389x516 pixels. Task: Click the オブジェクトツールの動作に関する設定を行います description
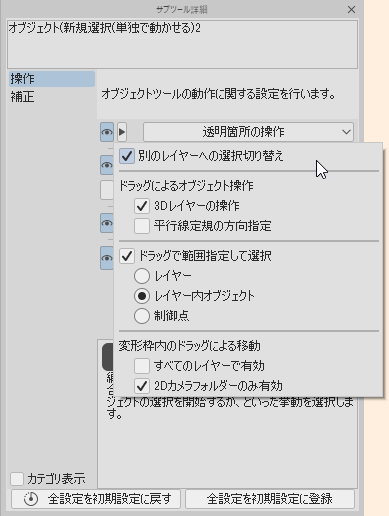[218, 94]
